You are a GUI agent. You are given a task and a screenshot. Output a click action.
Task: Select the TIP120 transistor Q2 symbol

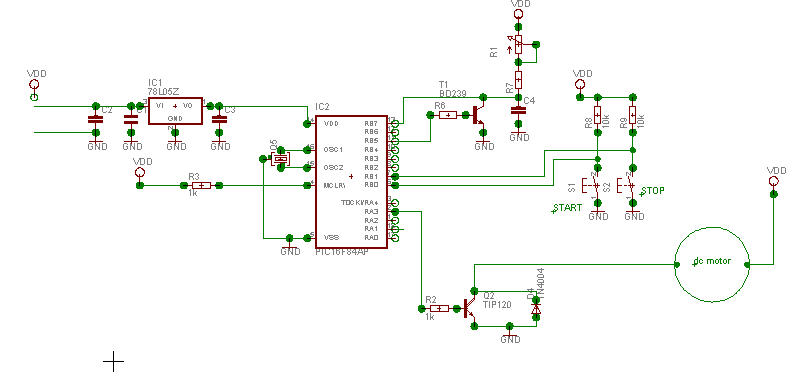pyautogui.click(x=469, y=309)
